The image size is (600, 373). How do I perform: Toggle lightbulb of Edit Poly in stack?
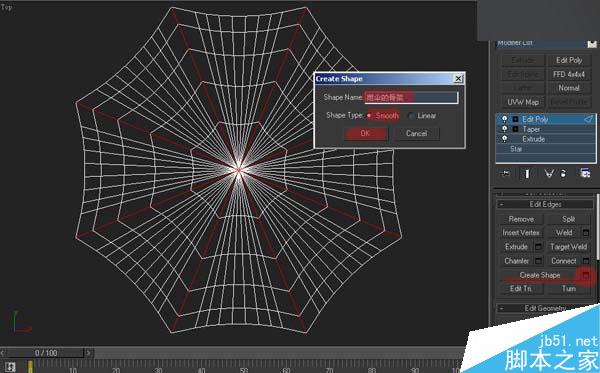click(505, 119)
